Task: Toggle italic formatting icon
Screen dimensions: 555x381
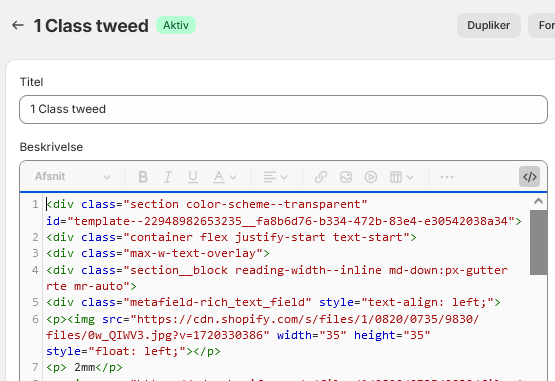Action: point(168,177)
